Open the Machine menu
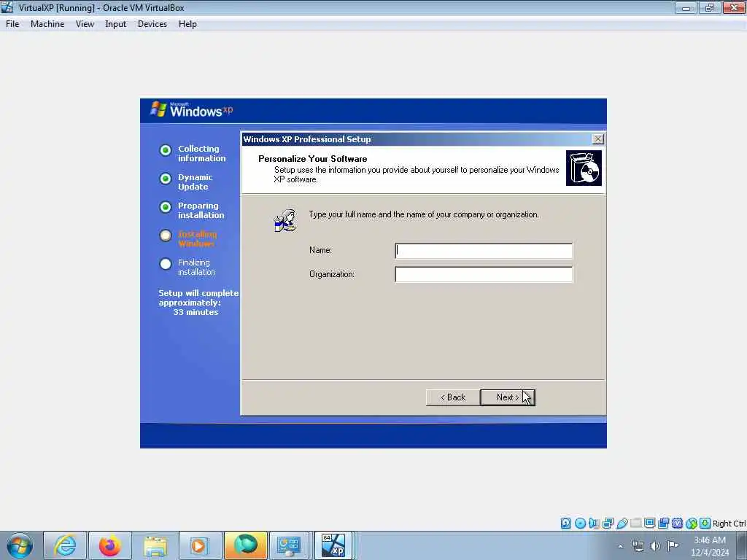The width and height of the screenshot is (747, 560). [47, 24]
